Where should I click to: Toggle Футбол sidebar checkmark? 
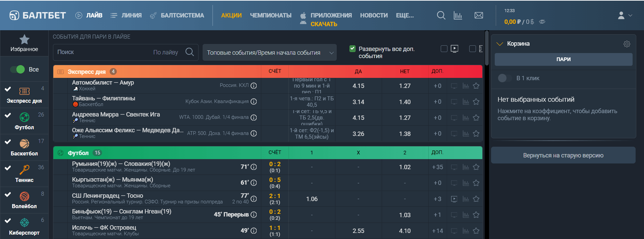8,115
